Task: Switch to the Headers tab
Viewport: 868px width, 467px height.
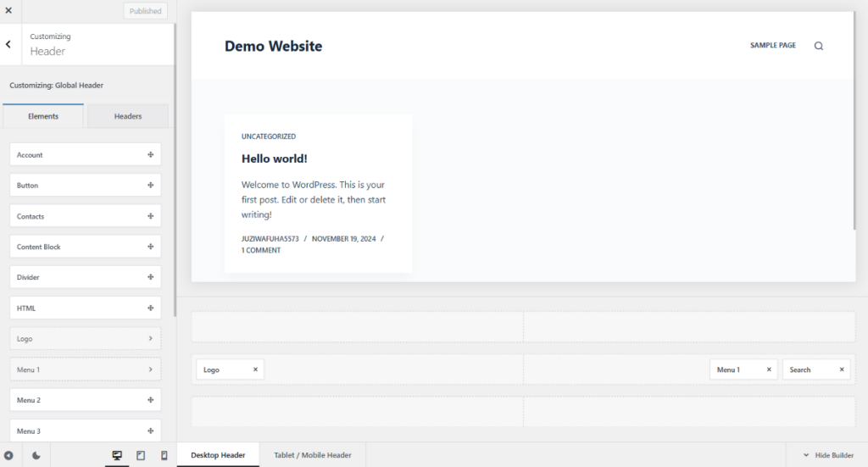Action: [x=128, y=116]
